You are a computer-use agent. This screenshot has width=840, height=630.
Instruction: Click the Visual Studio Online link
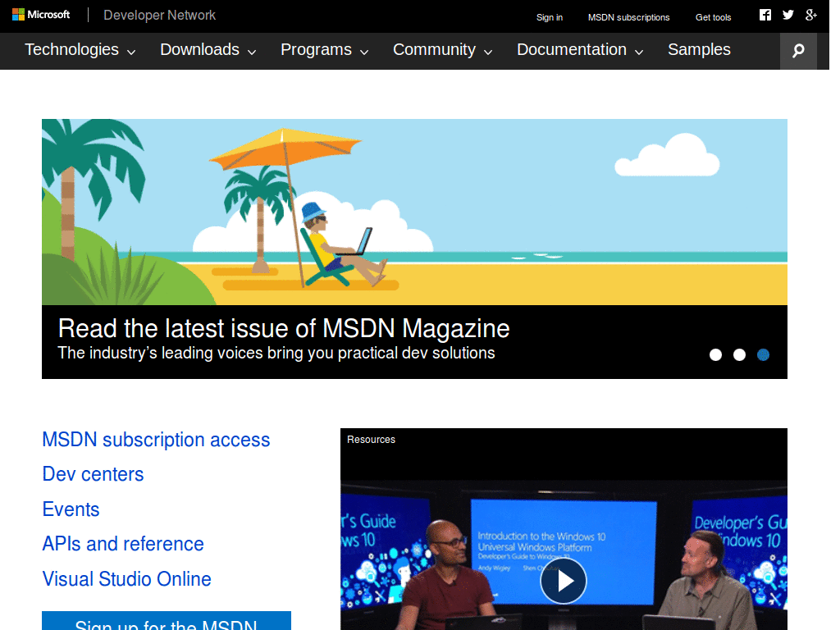126,579
